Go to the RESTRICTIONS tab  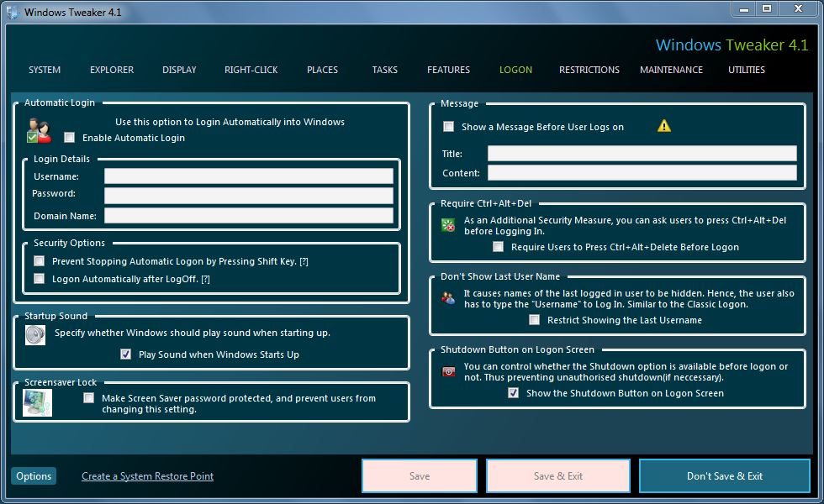(589, 70)
